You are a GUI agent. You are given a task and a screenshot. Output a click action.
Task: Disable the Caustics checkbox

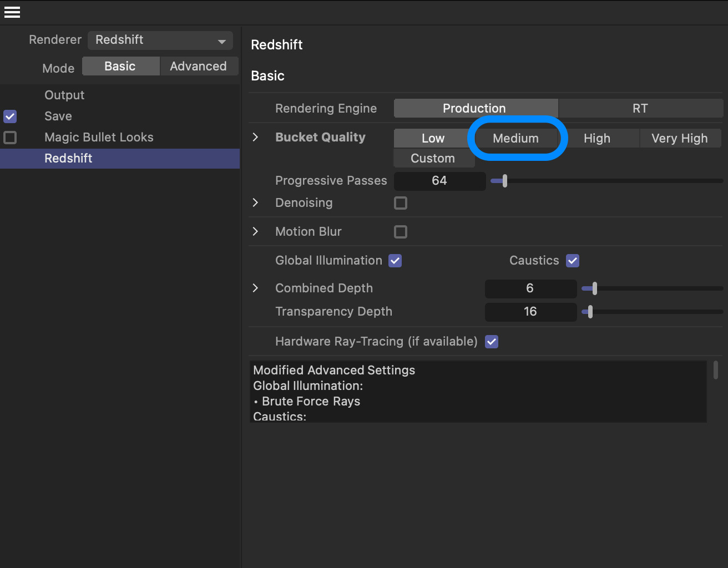click(573, 261)
